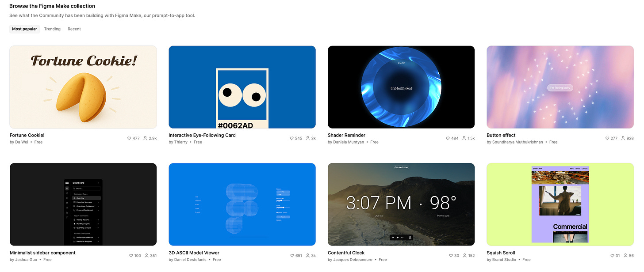Open the Interactive Eye-Following Card thumbnail
644x272 pixels.
[x=242, y=87]
